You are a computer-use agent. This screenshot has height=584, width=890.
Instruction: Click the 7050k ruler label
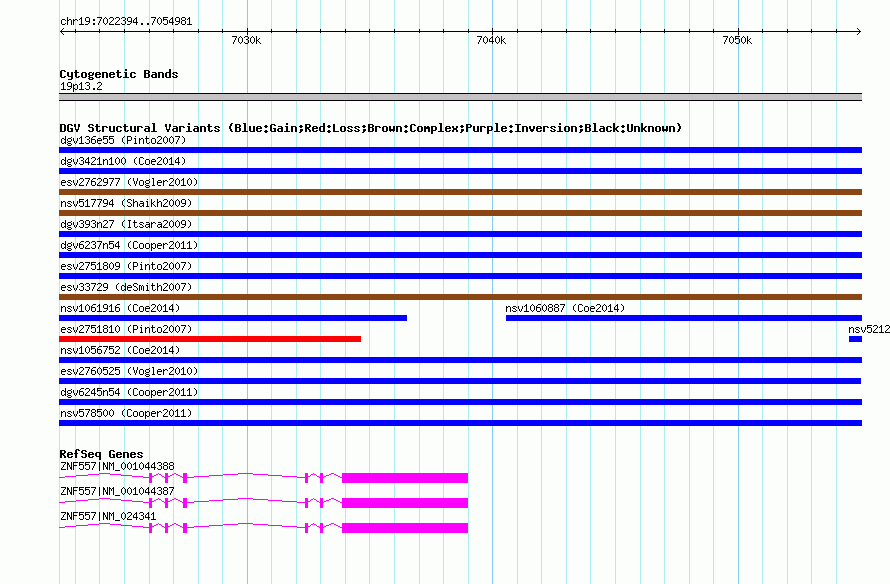737,40
